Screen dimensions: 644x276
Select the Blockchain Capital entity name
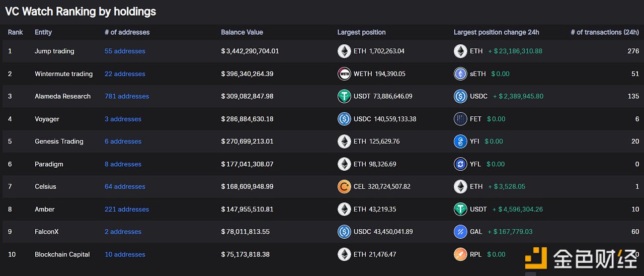[x=62, y=254]
